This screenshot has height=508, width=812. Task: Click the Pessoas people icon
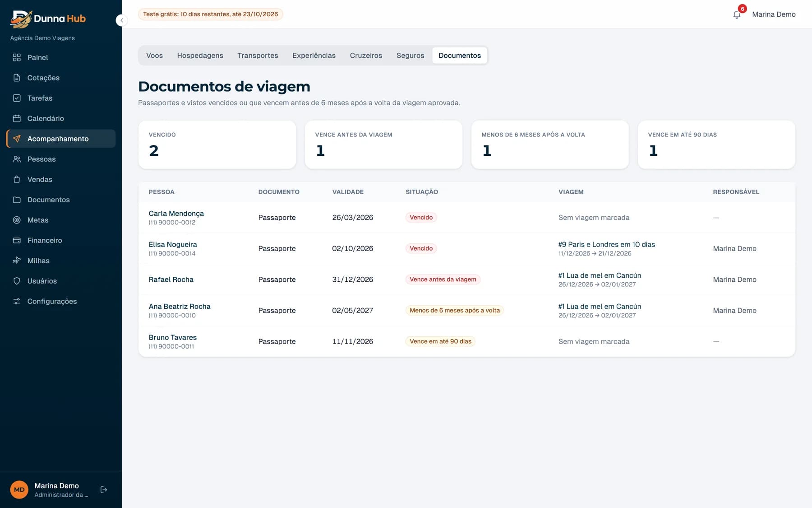tap(17, 159)
